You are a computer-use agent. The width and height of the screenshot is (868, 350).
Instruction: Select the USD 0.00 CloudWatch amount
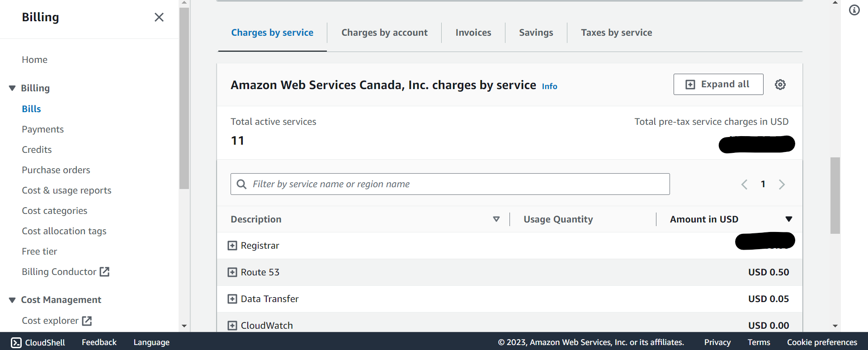pyautogui.click(x=769, y=326)
